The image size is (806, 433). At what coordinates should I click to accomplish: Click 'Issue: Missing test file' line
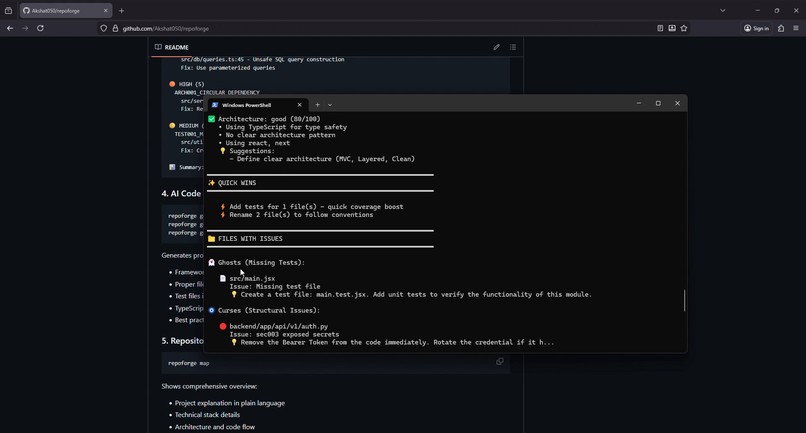pos(275,286)
